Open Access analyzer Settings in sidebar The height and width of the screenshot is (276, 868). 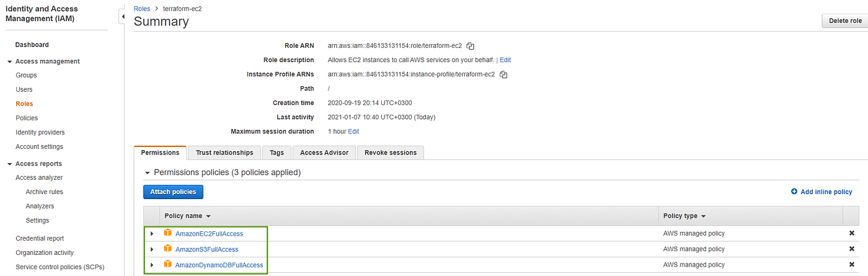pos(37,220)
